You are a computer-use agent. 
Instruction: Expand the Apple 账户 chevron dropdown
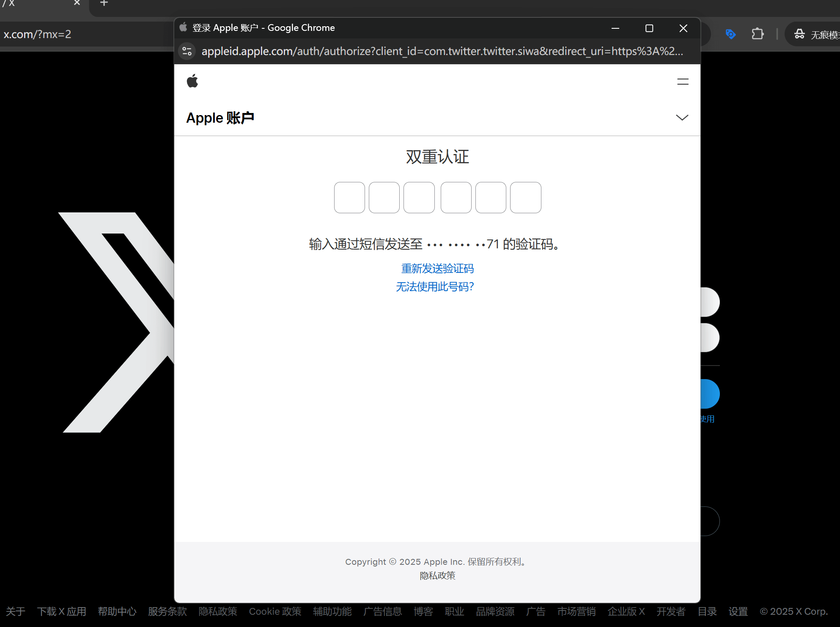(682, 118)
